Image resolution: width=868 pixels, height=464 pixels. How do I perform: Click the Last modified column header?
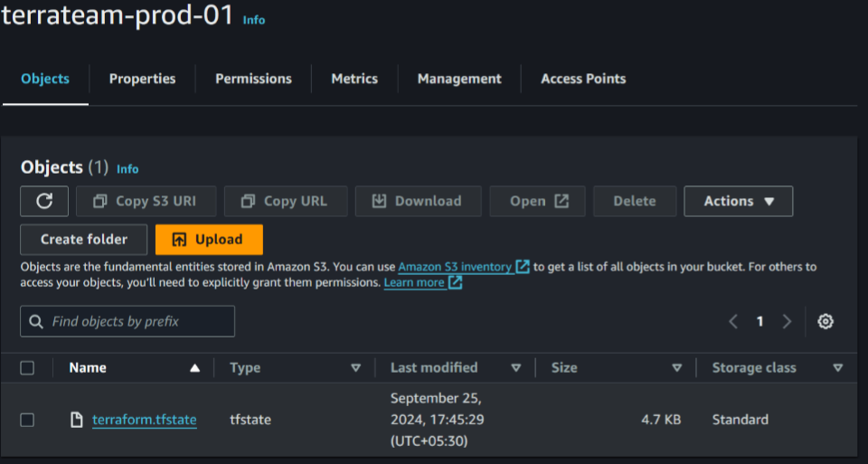click(434, 367)
